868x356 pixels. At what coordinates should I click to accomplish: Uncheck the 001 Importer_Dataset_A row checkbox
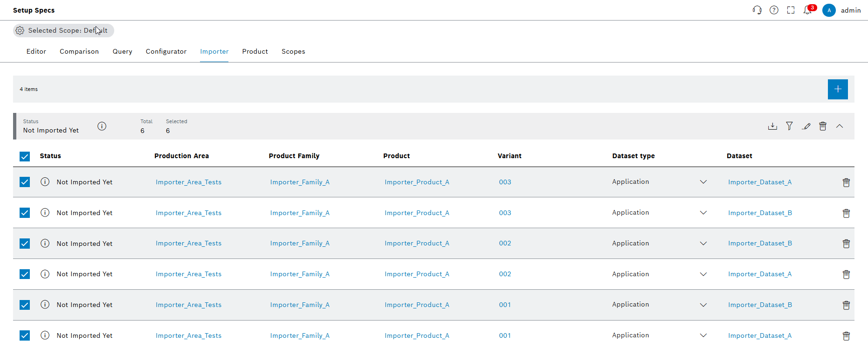coord(25,335)
